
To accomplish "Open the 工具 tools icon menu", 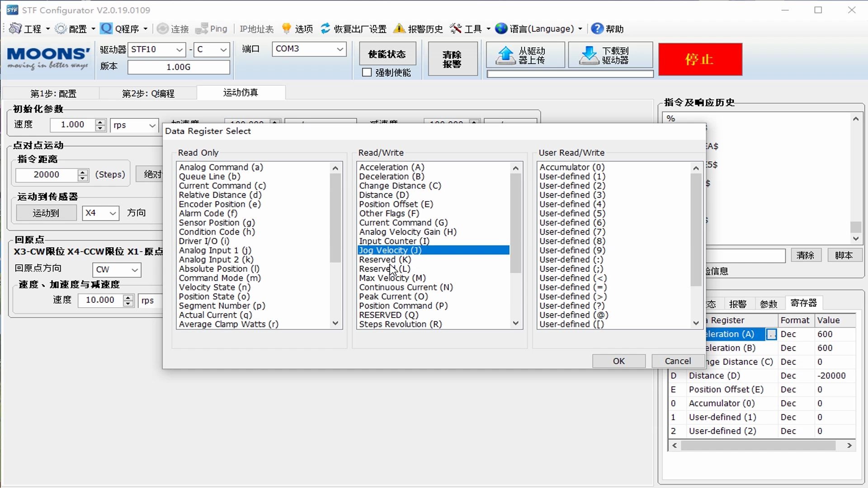I will pos(456,29).
